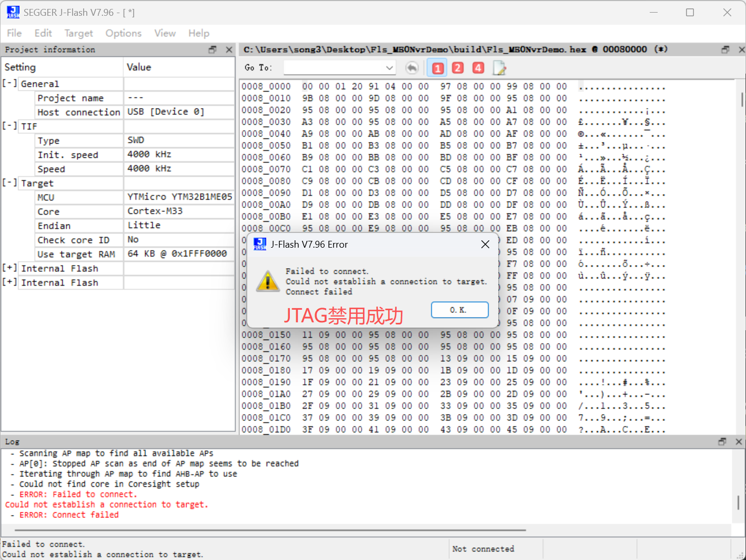Click the back arrow icon beside Go To

point(412,68)
